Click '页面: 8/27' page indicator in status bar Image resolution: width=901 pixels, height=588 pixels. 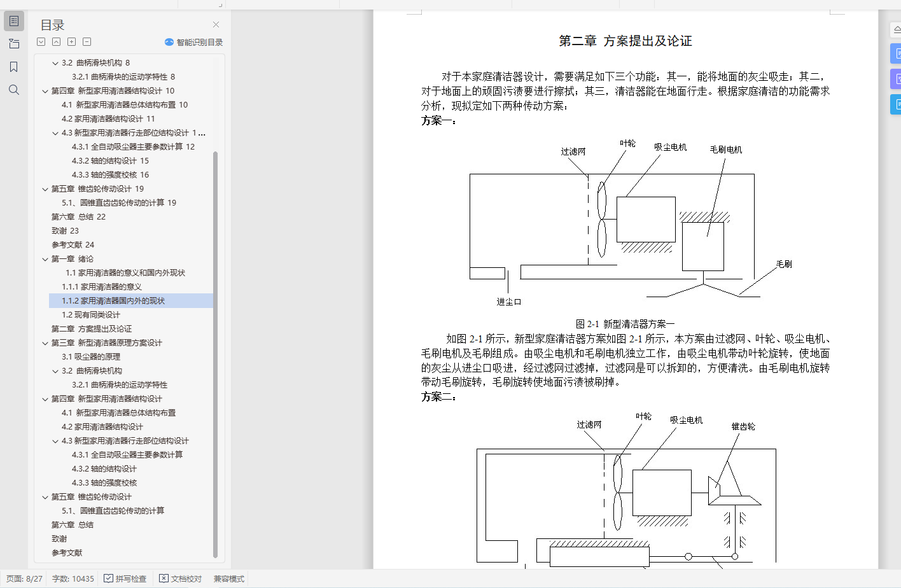click(x=24, y=579)
